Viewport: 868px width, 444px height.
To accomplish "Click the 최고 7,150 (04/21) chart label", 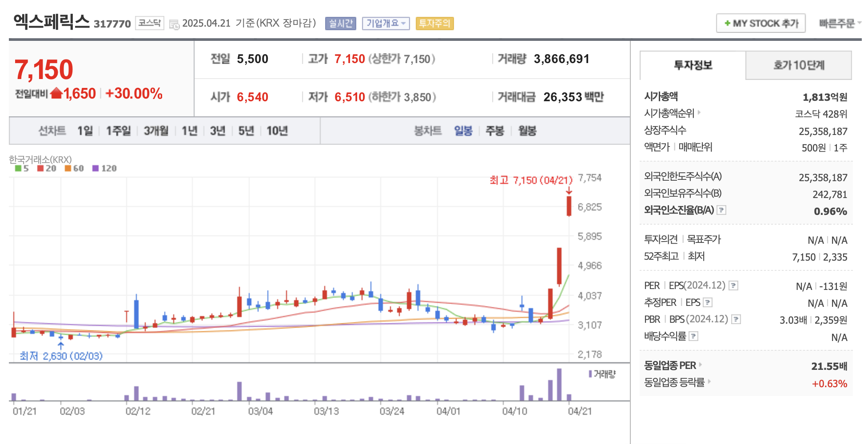I will pos(531,180).
